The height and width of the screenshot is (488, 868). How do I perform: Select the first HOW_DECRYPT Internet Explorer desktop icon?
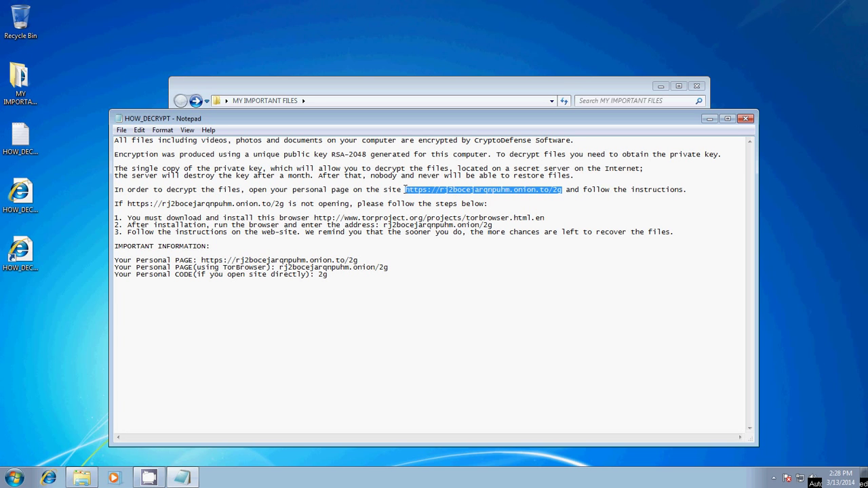click(20, 197)
